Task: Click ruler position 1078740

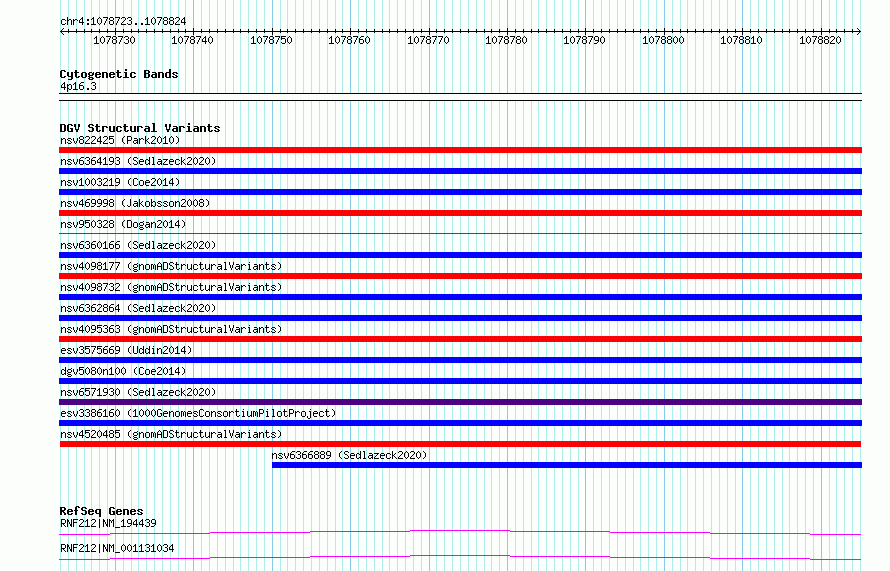Action: 192,40
